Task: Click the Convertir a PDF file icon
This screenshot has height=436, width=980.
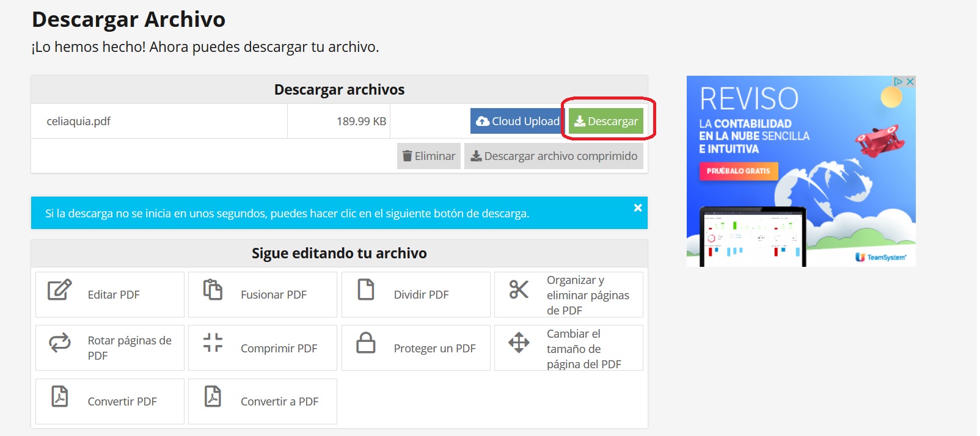Action: (213, 396)
